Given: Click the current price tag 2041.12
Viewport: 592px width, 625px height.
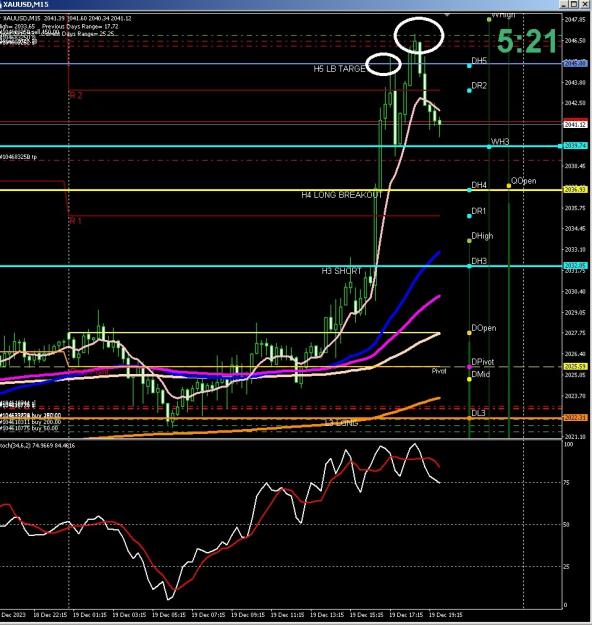Looking at the screenshot, I should click(575, 125).
